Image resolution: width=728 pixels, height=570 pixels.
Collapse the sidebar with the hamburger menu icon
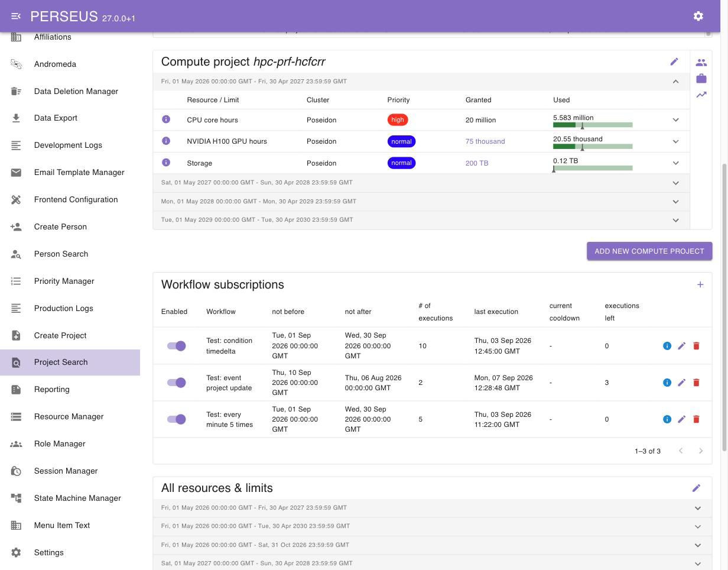16,16
